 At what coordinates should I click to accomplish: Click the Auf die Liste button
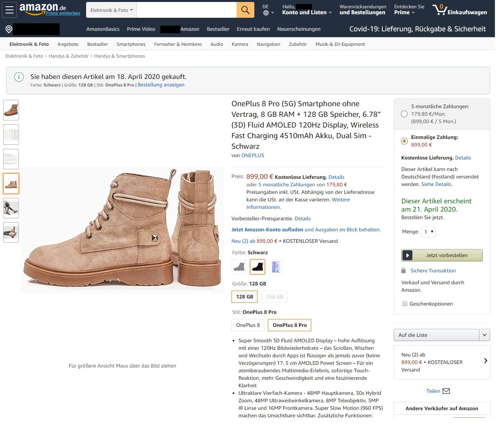[x=436, y=335]
